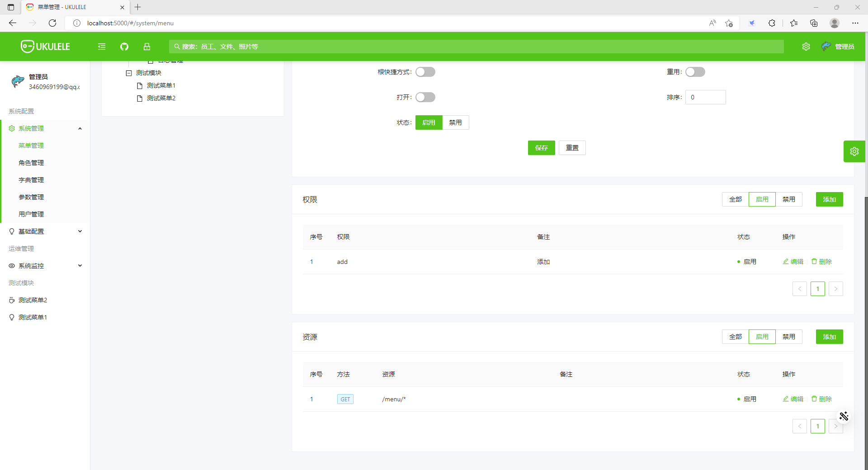Open 角色管理 in the sidebar
Screen dimensions: 868x470
(x=31, y=163)
